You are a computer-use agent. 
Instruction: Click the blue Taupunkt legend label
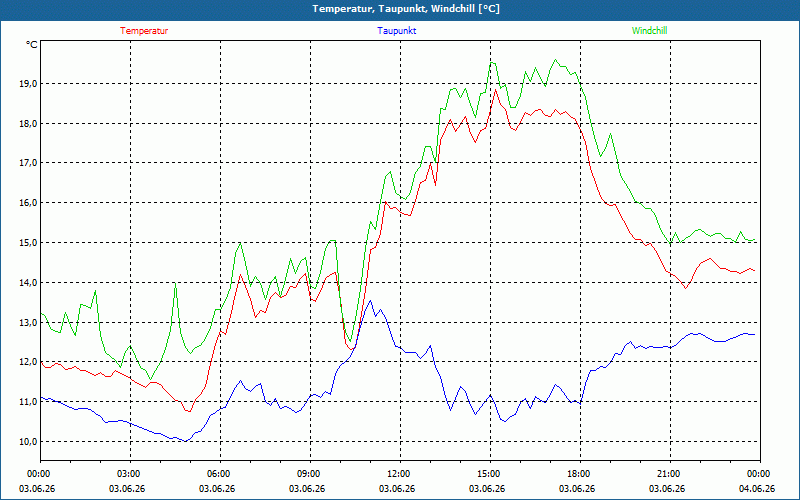pos(396,31)
